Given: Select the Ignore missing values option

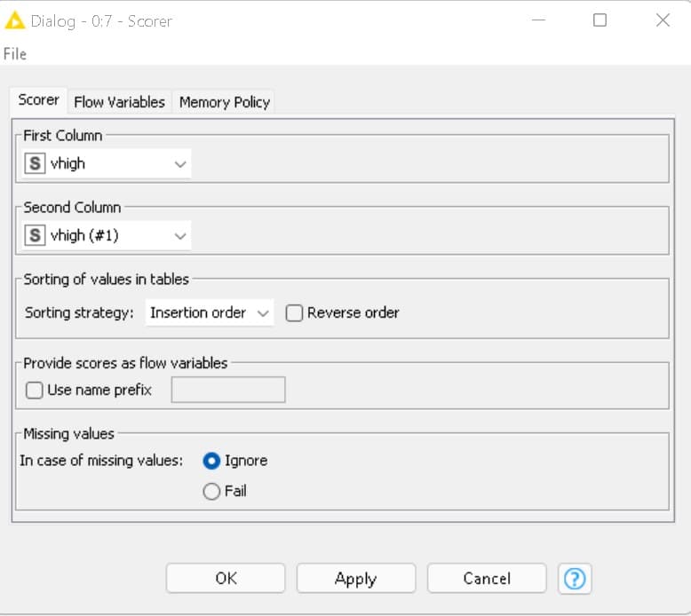Looking at the screenshot, I should [211, 461].
